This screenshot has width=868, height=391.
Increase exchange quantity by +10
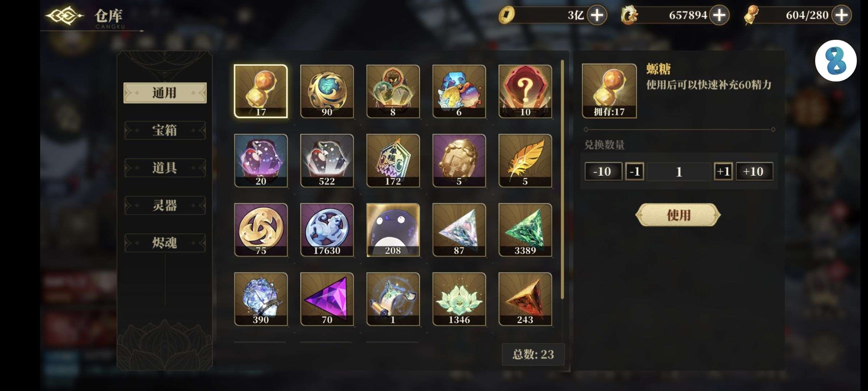click(x=754, y=171)
